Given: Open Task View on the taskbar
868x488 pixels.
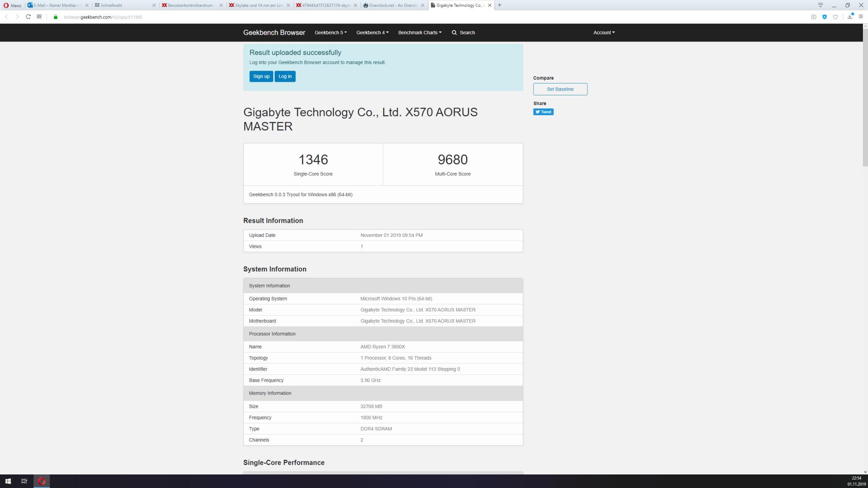Looking at the screenshot, I should pyautogui.click(x=24, y=481).
